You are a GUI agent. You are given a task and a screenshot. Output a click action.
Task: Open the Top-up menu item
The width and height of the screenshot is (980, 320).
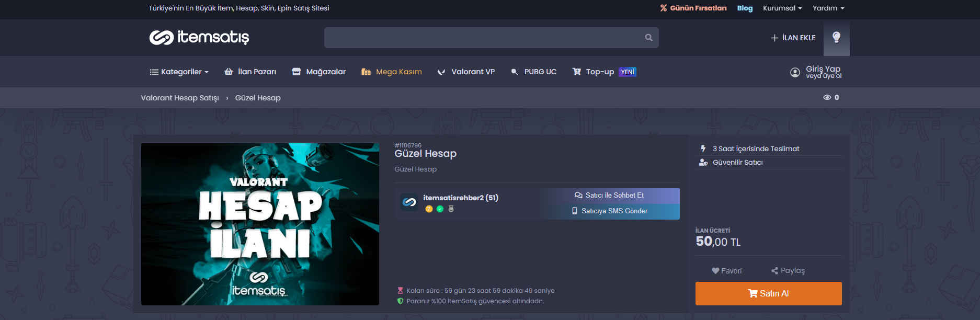pyautogui.click(x=604, y=72)
